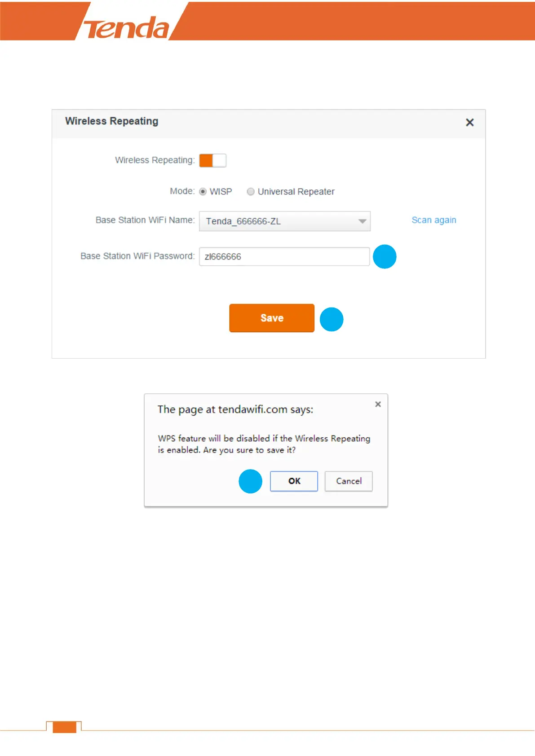Click the WPS feature warning message text

(x=264, y=444)
